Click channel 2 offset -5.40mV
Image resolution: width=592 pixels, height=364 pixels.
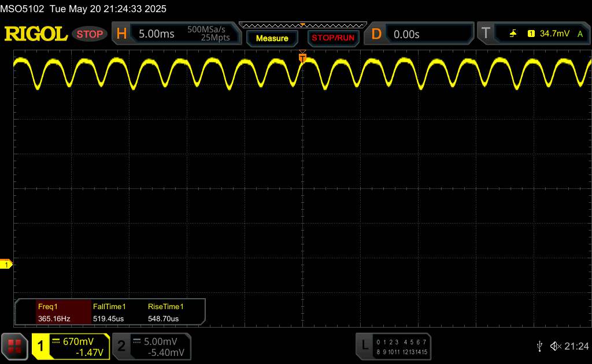(166, 352)
